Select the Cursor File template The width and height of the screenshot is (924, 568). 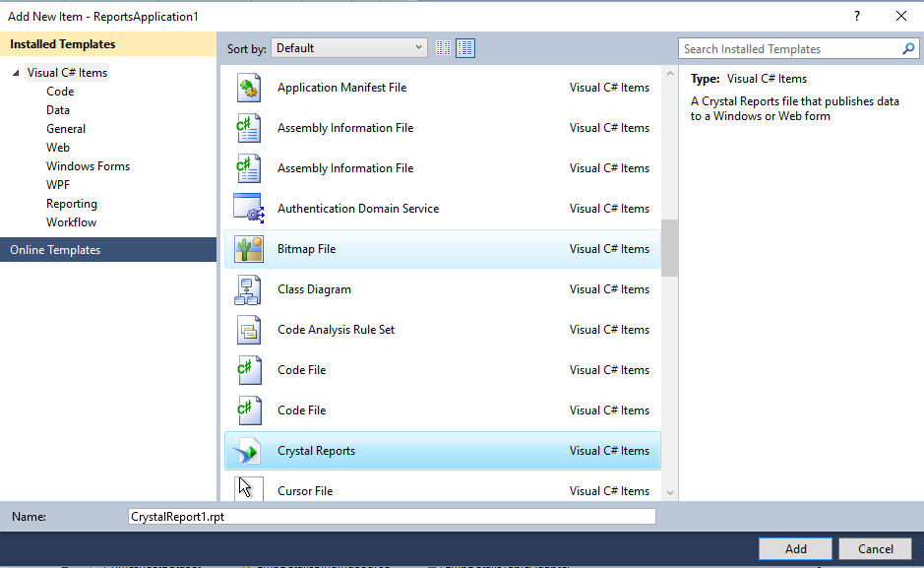(443, 488)
